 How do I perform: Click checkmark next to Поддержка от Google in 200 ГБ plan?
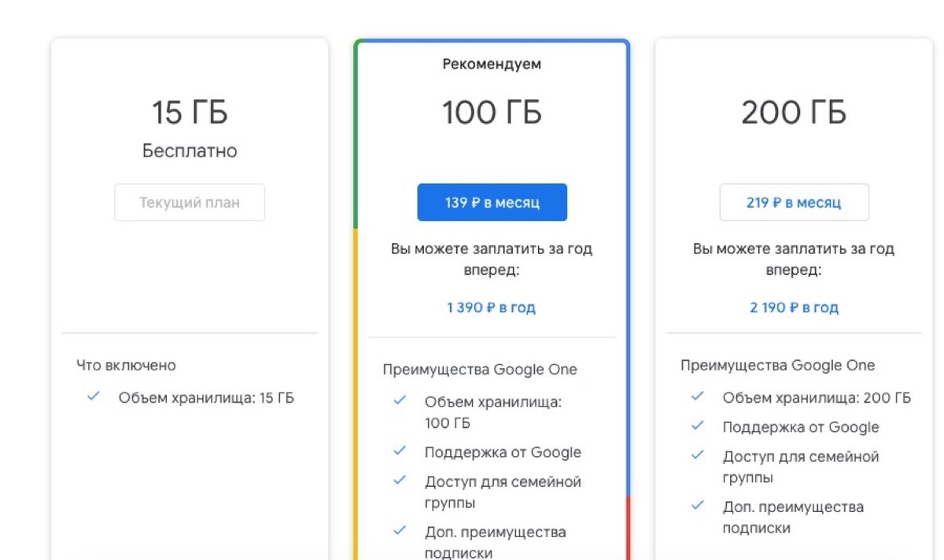tap(698, 426)
